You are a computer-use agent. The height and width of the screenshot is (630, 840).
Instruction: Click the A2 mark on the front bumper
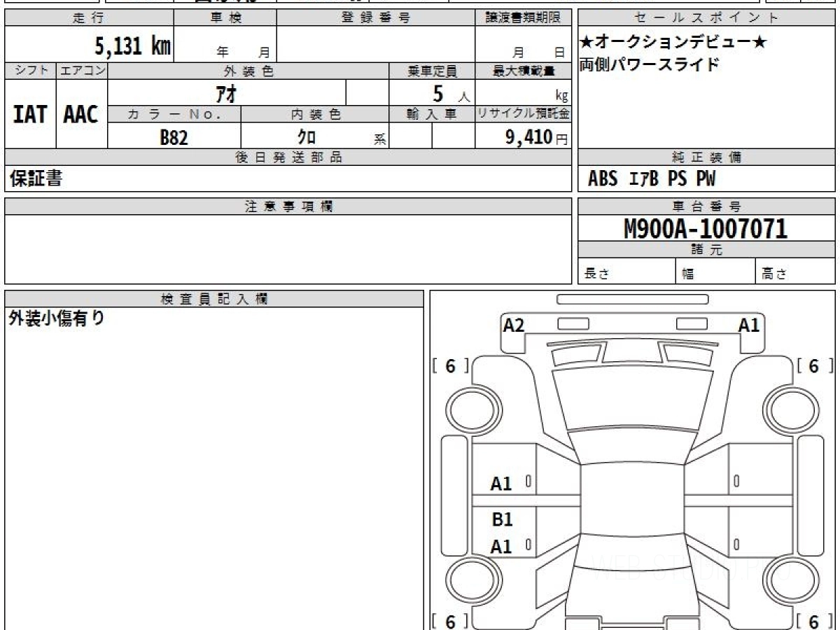tap(514, 325)
